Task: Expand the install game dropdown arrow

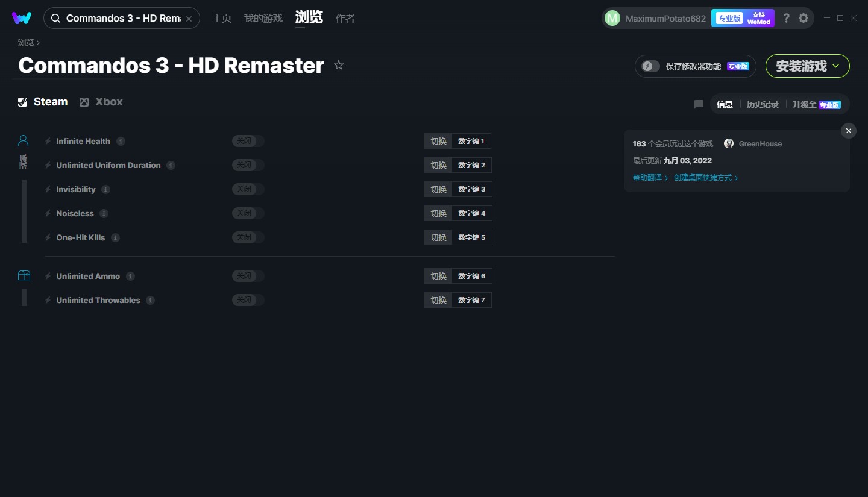Action: (836, 66)
